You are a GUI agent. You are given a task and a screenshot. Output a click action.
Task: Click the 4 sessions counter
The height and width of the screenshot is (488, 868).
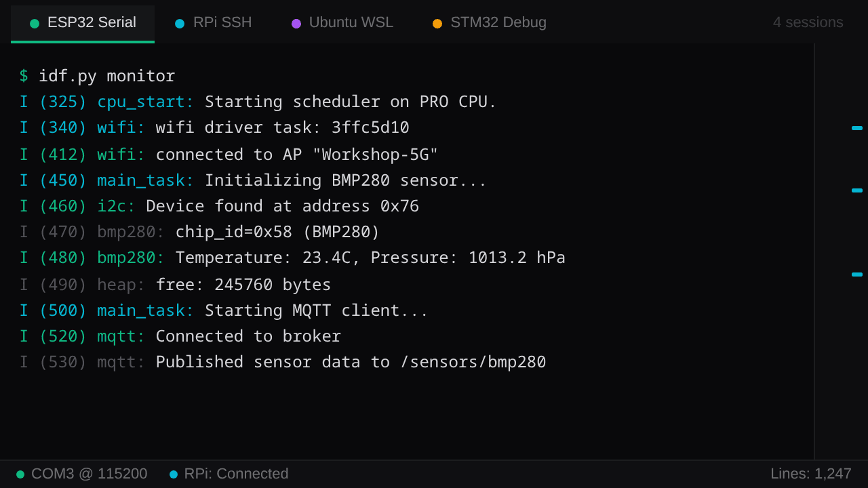click(x=808, y=22)
